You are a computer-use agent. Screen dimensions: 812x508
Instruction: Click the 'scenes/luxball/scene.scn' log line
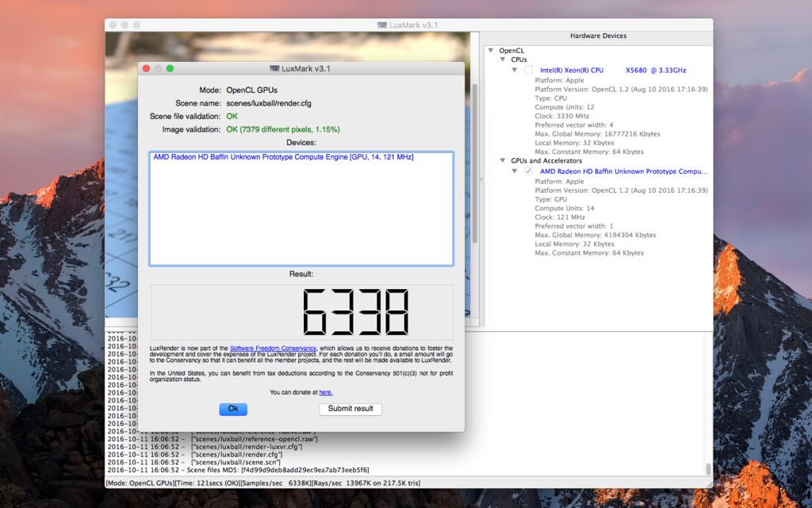194,463
